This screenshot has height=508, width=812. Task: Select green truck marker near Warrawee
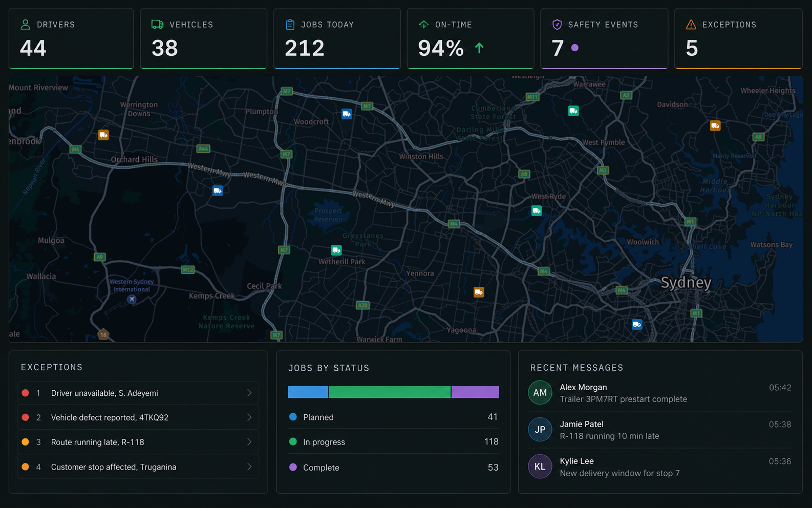pyautogui.click(x=573, y=111)
